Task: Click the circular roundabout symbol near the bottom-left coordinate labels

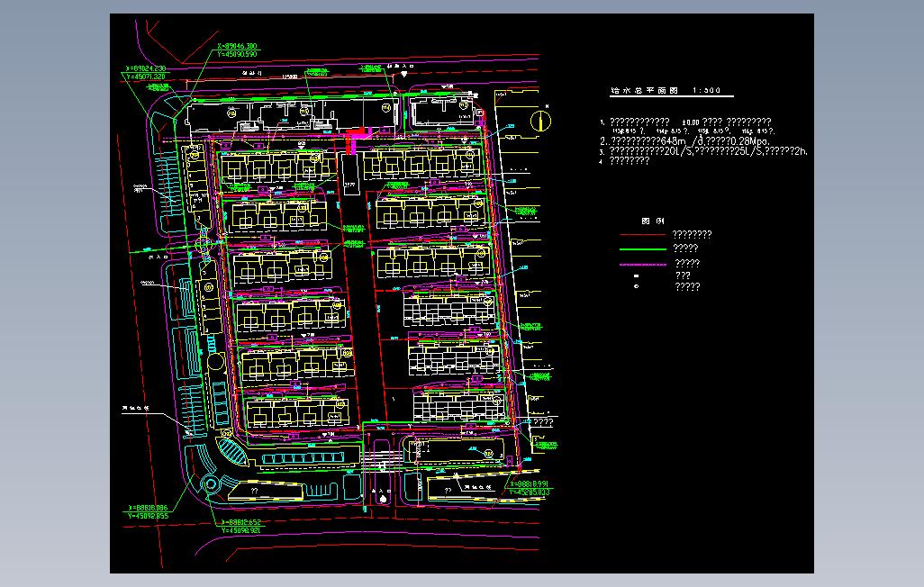Action: coord(211,484)
